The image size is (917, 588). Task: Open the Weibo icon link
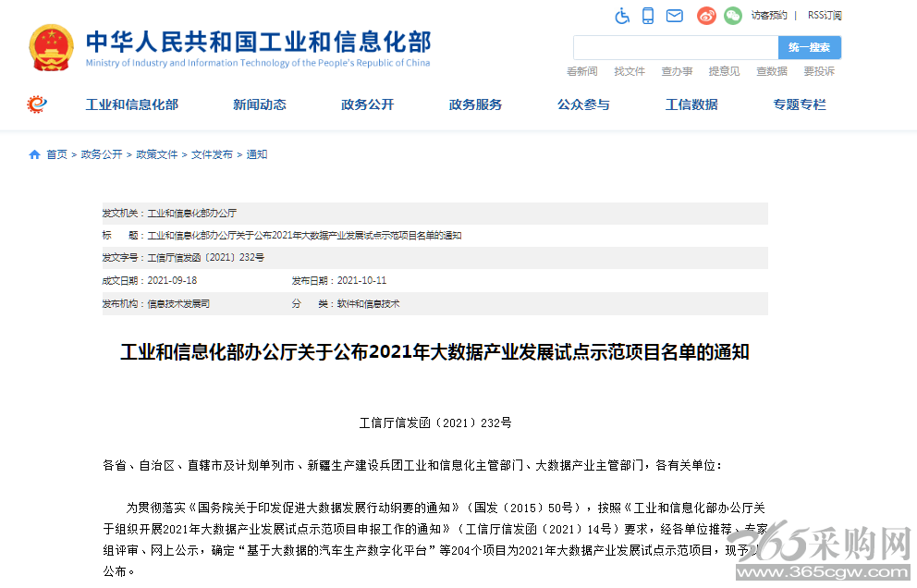[x=706, y=16]
